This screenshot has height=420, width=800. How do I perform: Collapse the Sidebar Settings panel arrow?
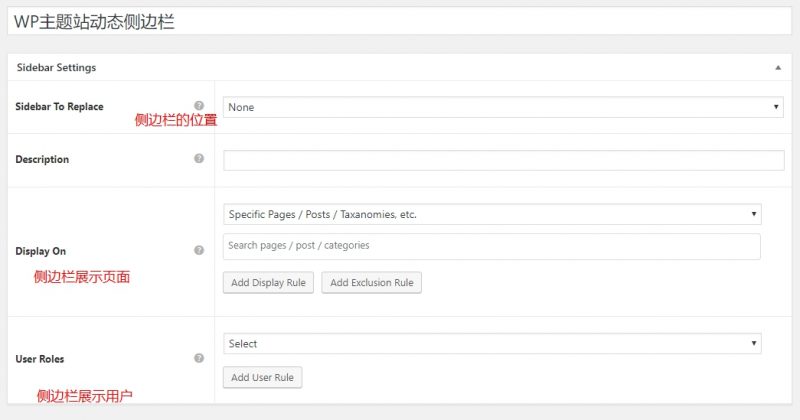[x=778, y=68]
